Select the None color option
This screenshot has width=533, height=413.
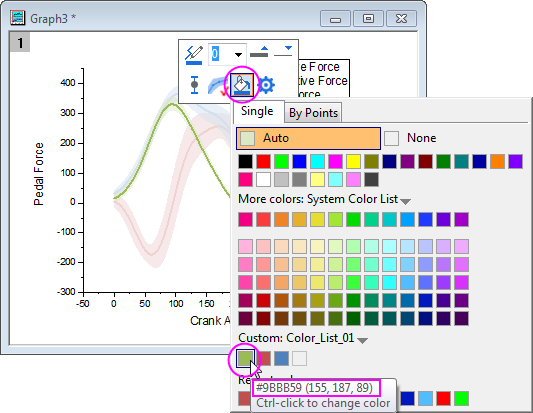410,138
